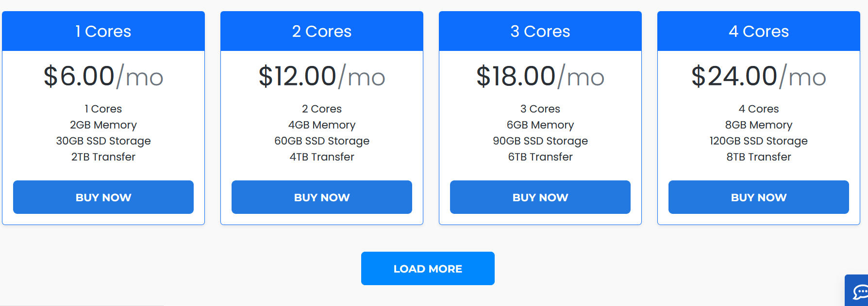Select the 6TB Transfer feature text
The height and width of the screenshot is (306, 868).
click(540, 157)
